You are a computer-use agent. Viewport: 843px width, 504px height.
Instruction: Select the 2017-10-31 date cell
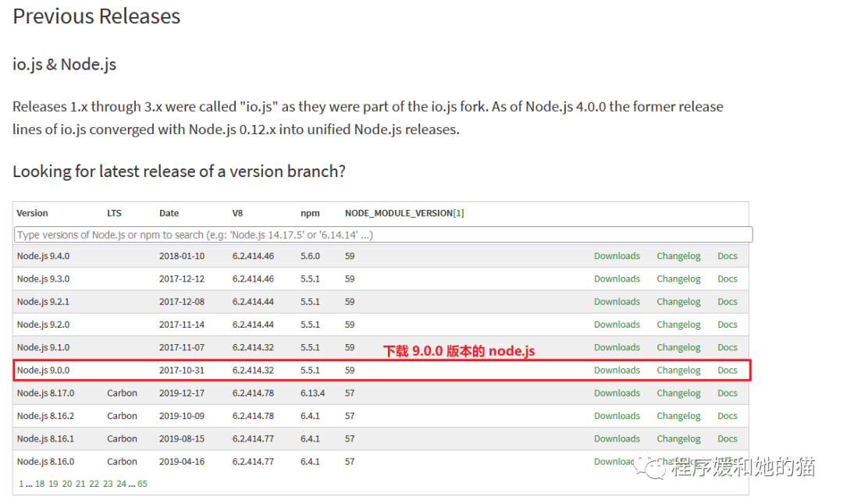coord(182,371)
